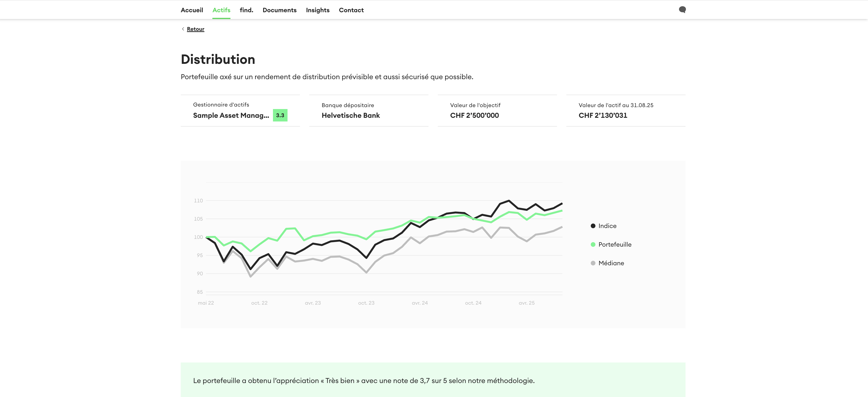The image size is (868, 397).
Task: Go to the Accueil menu item
Action: pos(192,10)
